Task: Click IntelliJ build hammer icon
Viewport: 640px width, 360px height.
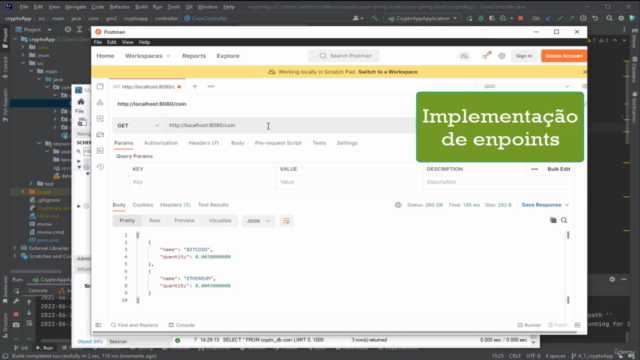Action: pos(374,18)
